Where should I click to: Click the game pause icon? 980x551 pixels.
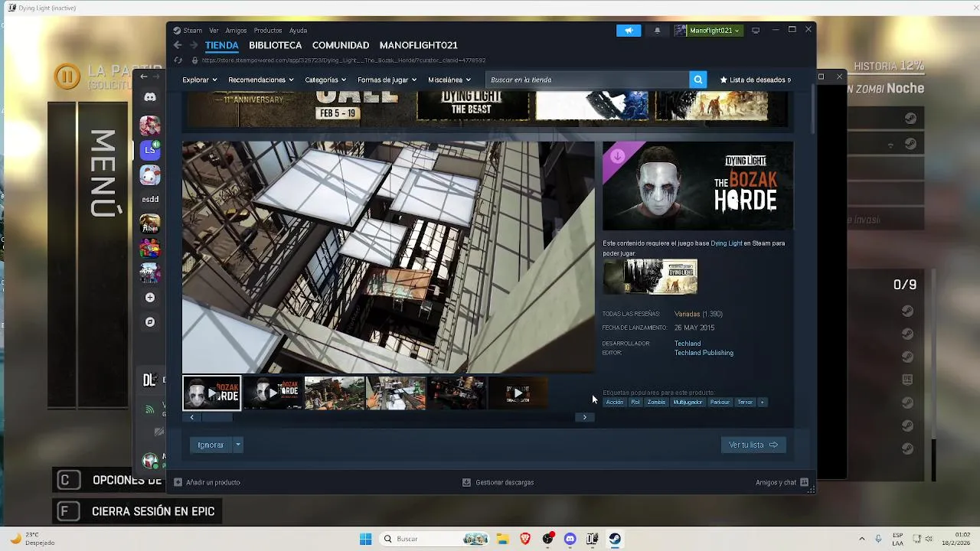67,77
